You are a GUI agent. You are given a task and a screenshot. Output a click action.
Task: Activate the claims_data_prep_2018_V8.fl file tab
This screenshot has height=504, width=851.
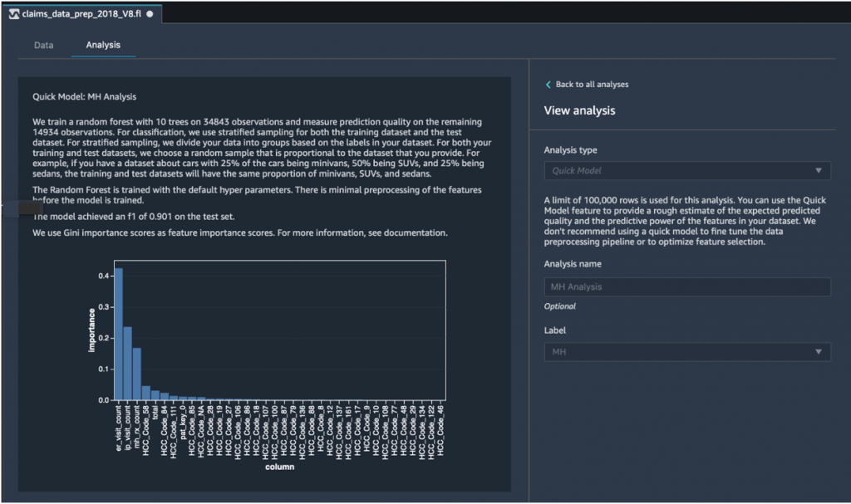(81, 14)
